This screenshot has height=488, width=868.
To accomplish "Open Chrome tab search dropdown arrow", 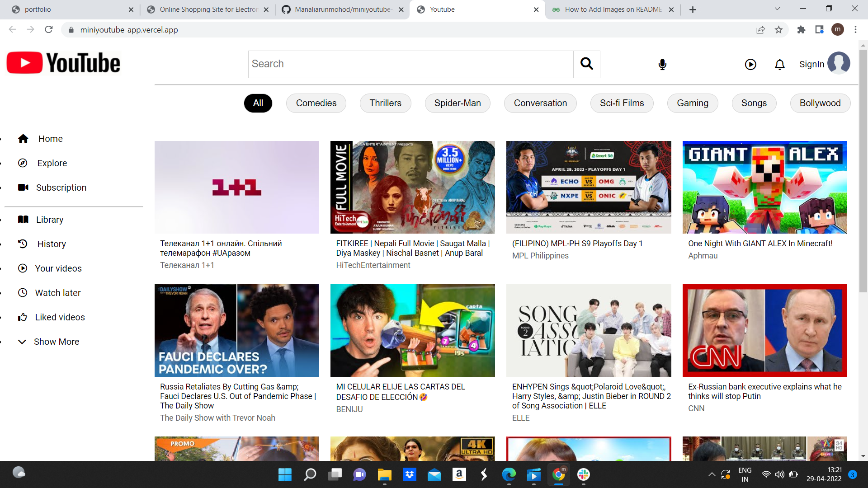I will pyautogui.click(x=777, y=9).
